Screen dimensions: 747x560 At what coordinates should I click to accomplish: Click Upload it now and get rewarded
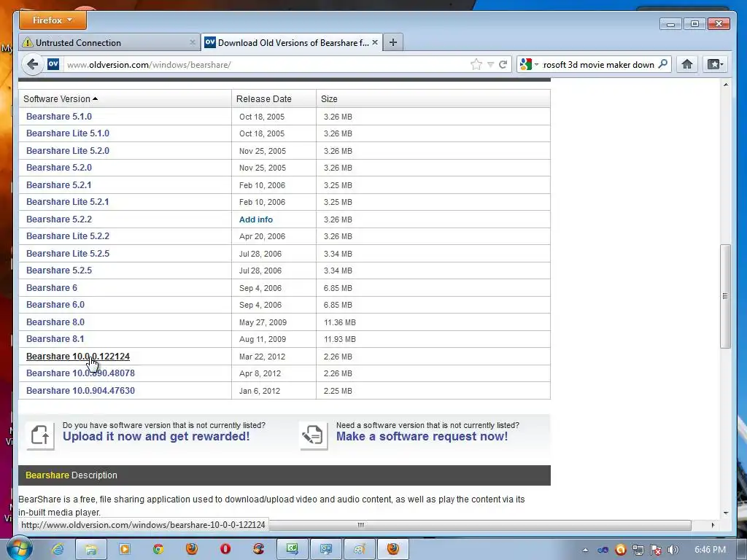[156, 437]
